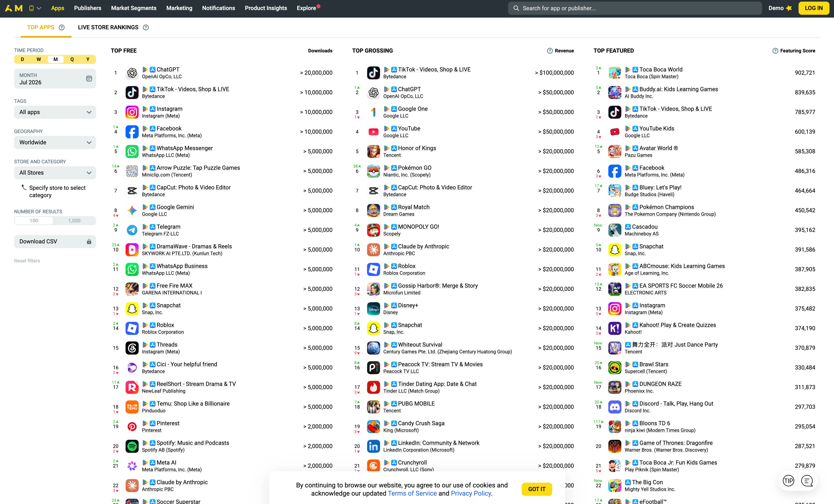Viewport: 834px width, 504px height.
Task: Select the W (week) time period
Action: coord(39,59)
